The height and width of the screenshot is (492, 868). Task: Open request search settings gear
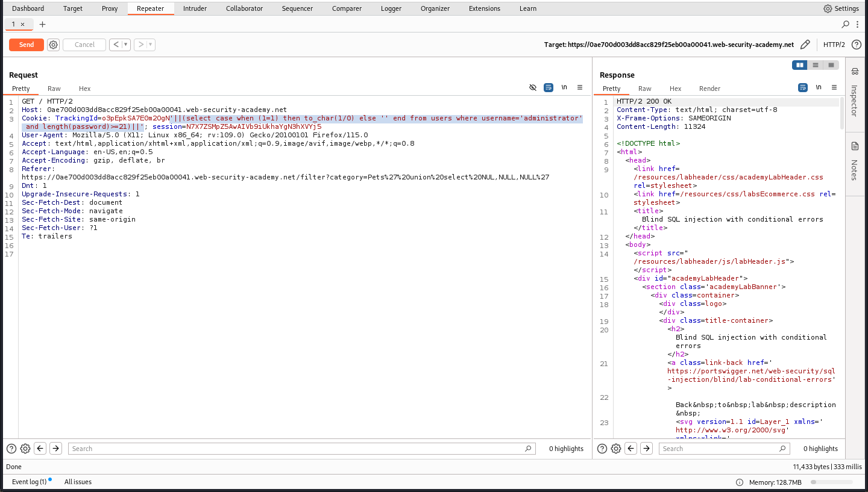[x=25, y=449]
